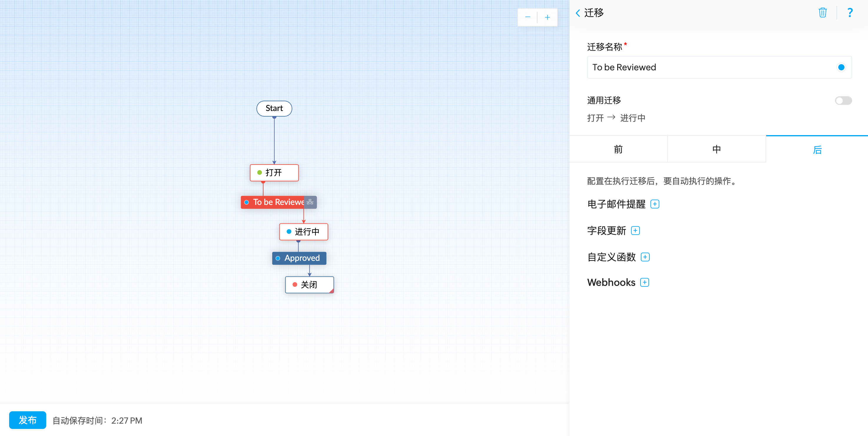Add an email alert (电子邮件提醒) plus icon

[655, 204]
